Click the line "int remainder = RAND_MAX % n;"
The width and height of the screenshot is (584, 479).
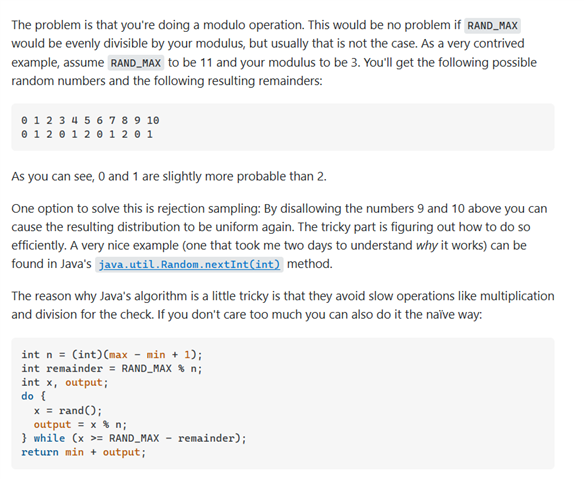click(112, 368)
